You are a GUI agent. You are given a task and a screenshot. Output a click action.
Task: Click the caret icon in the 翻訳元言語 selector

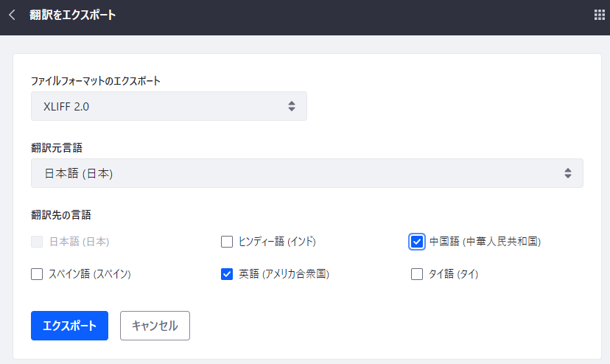click(568, 173)
